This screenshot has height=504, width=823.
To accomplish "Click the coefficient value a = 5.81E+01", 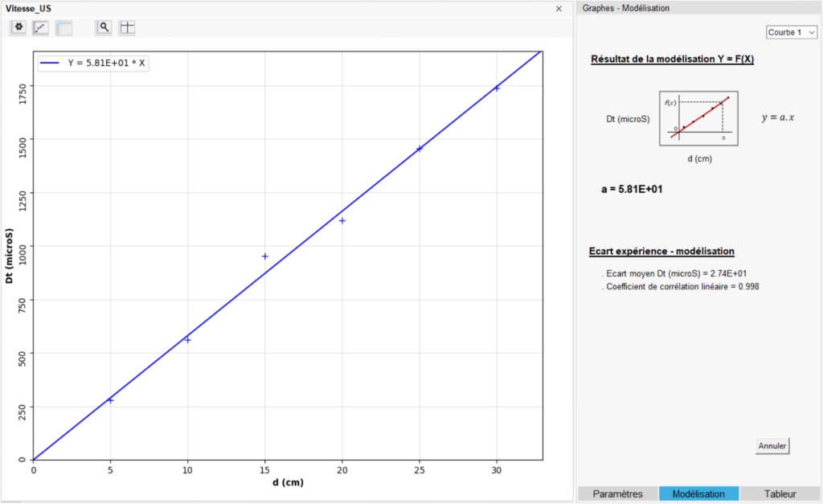I will click(x=631, y=190).
